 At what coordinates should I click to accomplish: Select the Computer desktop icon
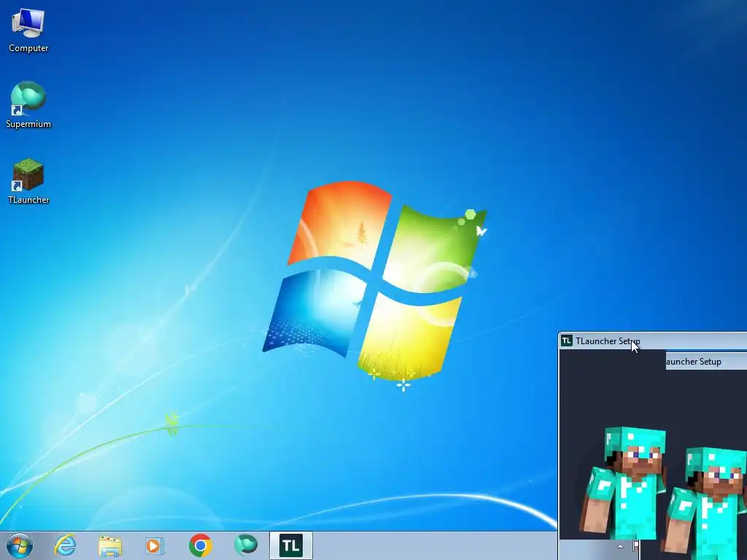(28, 31)
